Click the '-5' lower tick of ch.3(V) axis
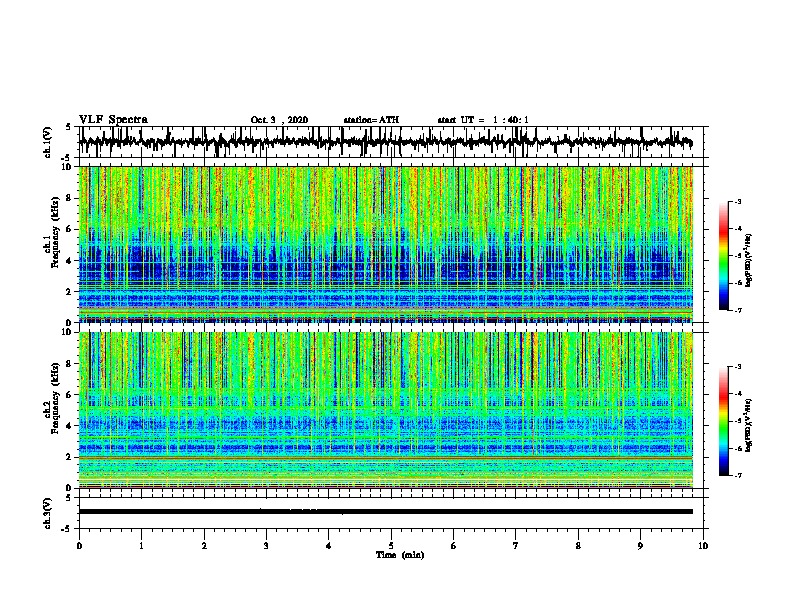This screenshot has height=612, width=792. coord(67,529)
